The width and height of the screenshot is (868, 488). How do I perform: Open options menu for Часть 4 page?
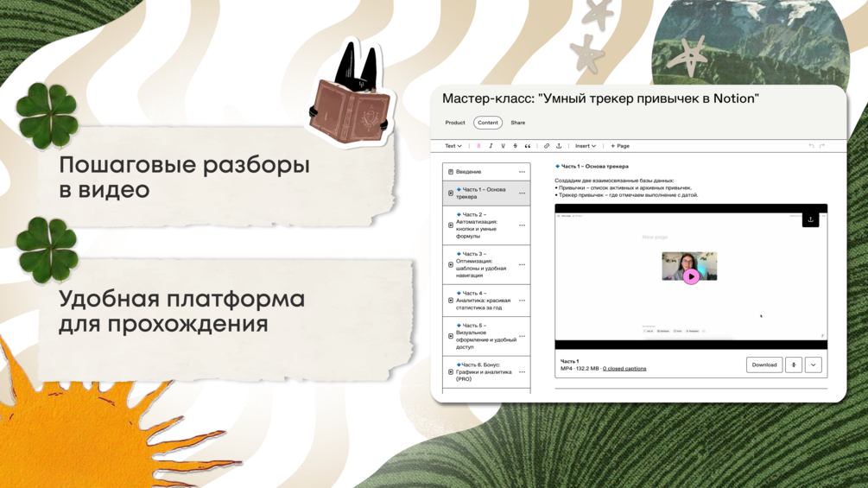522,301
